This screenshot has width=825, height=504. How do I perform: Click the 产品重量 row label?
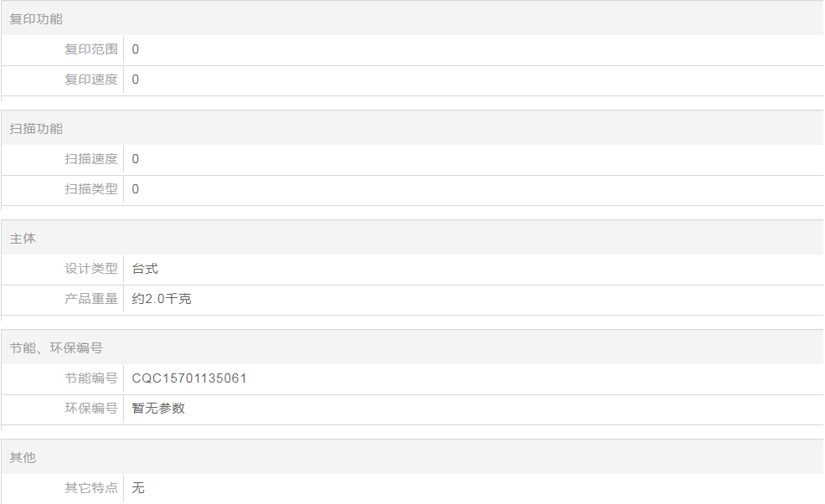(91, 299)
